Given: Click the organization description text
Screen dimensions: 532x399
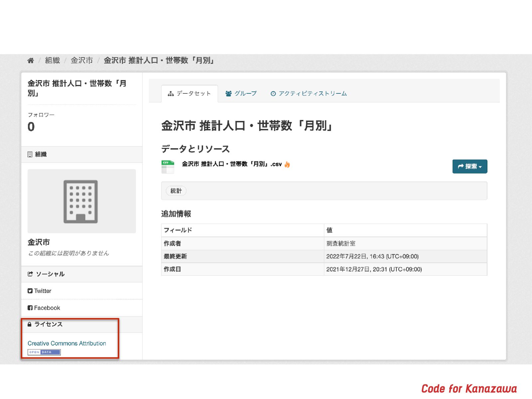Looking at the screenshot, I should pyautogui.click(x=68, y=253).
